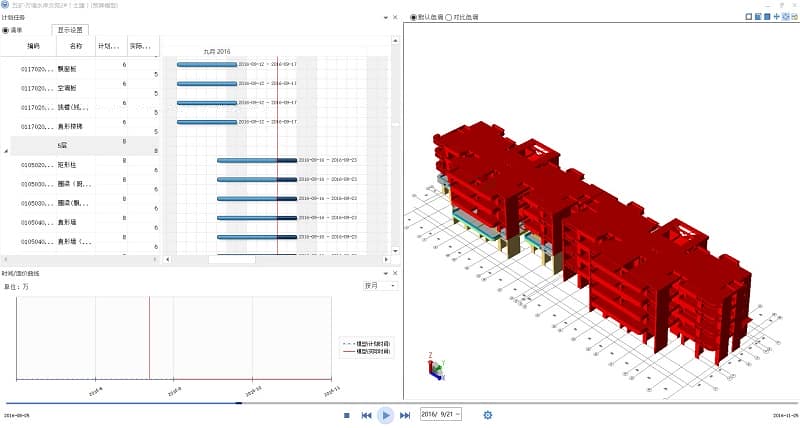
Task: Click the XYZ axis orientation gizmo
Action: tap(436, 367)
